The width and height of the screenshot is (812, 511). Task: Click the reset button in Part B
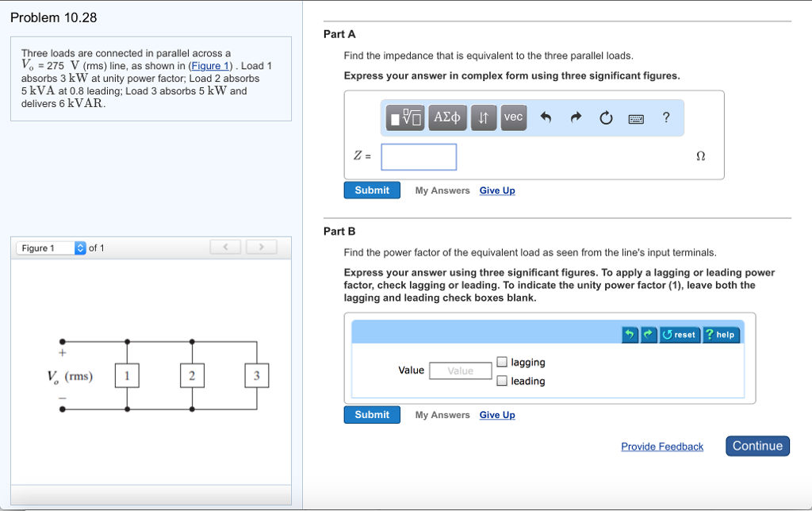click(679, 334)
